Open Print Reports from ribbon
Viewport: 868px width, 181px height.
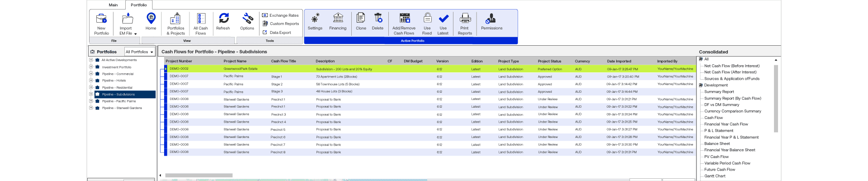point(465,19)
